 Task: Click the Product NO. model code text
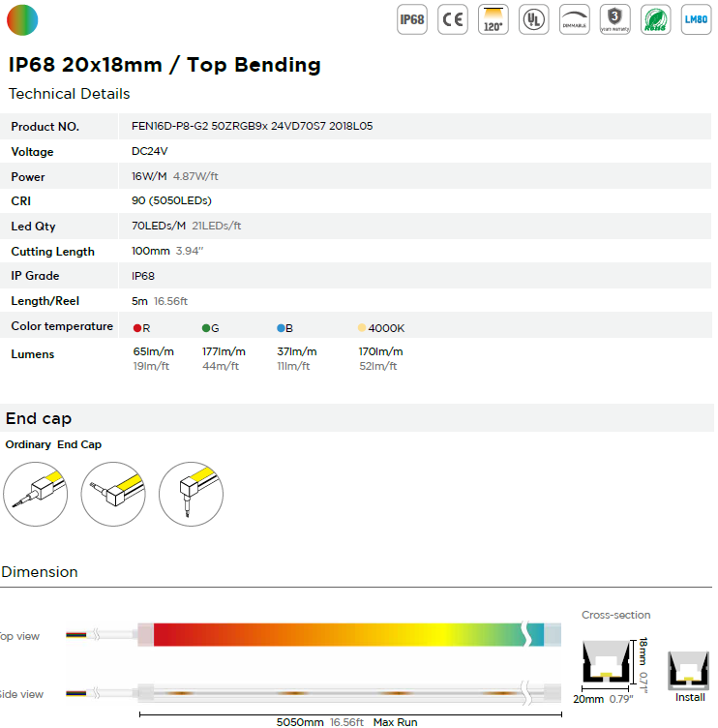(x=252, y=126)
